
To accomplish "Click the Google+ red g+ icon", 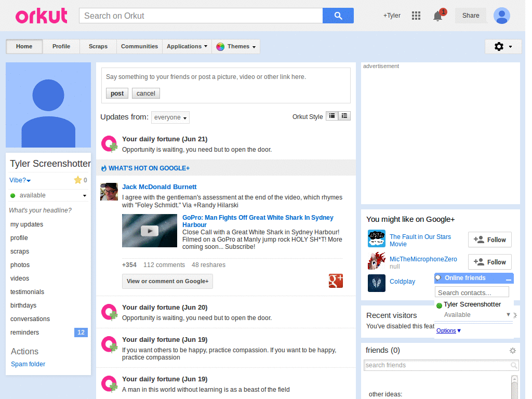I will 336,281.
